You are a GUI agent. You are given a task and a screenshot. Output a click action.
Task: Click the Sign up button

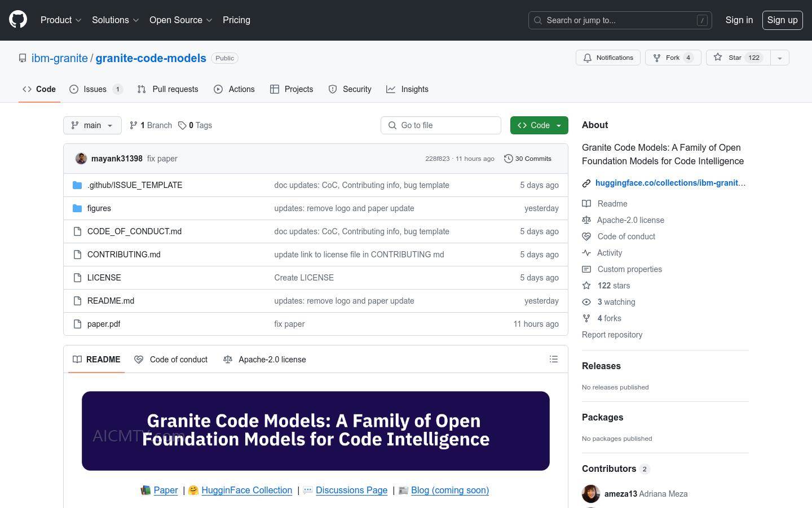pyautogui.click(x=782, y=20)
